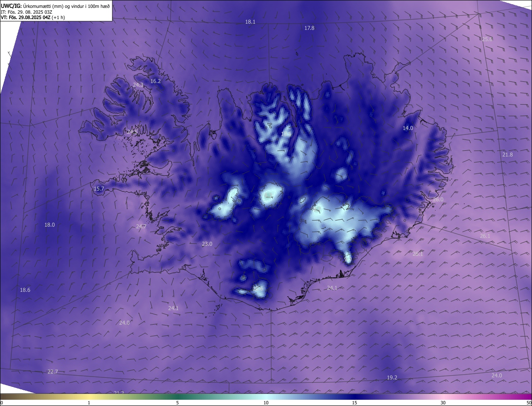Screen dimensions: 532x406
Task: Click the color scale tick labeled 30
Action: [x=443, y=403]
